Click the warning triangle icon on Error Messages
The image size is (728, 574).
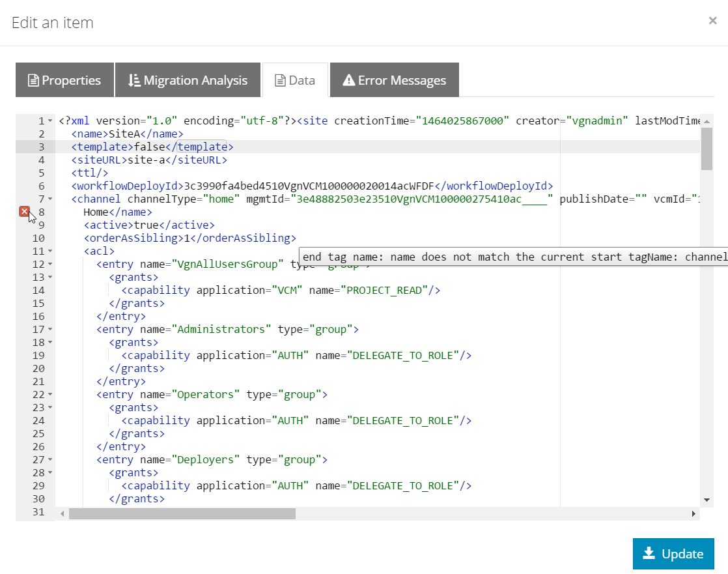(x=348, y=80)
